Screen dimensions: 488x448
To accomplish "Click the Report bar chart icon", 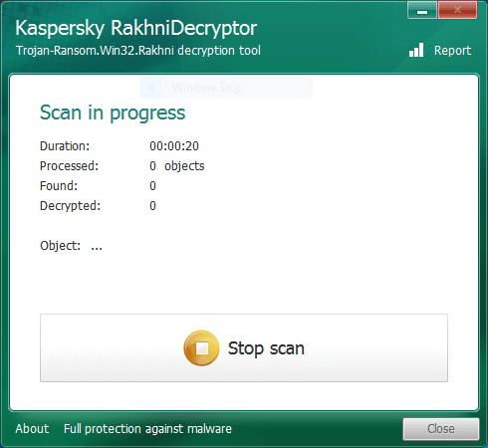I will (416, 50).
